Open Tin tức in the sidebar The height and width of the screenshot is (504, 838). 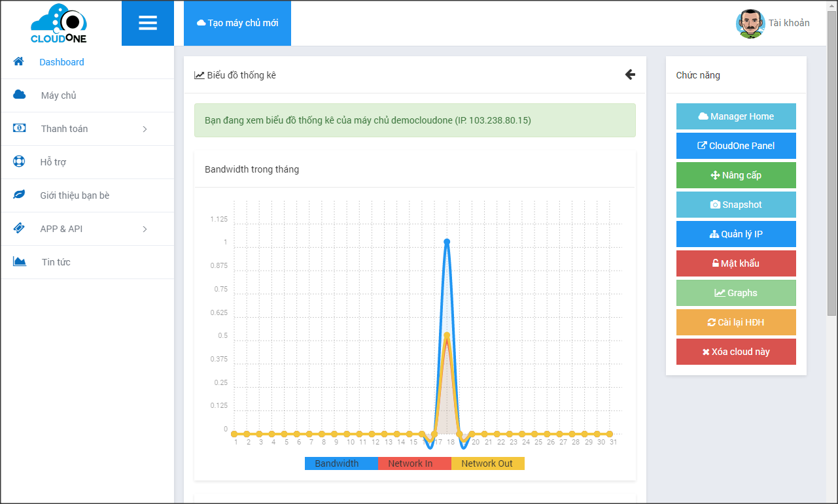click(56, 262)
